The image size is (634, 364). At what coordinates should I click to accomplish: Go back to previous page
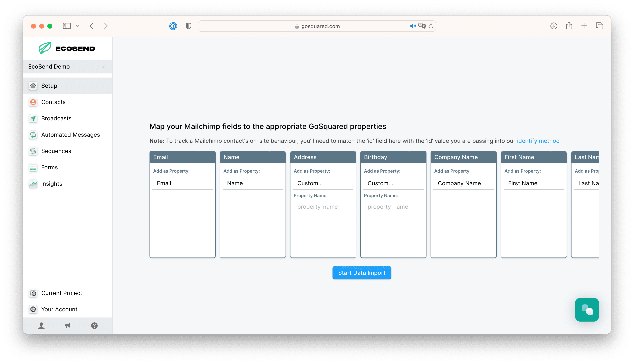92,26
